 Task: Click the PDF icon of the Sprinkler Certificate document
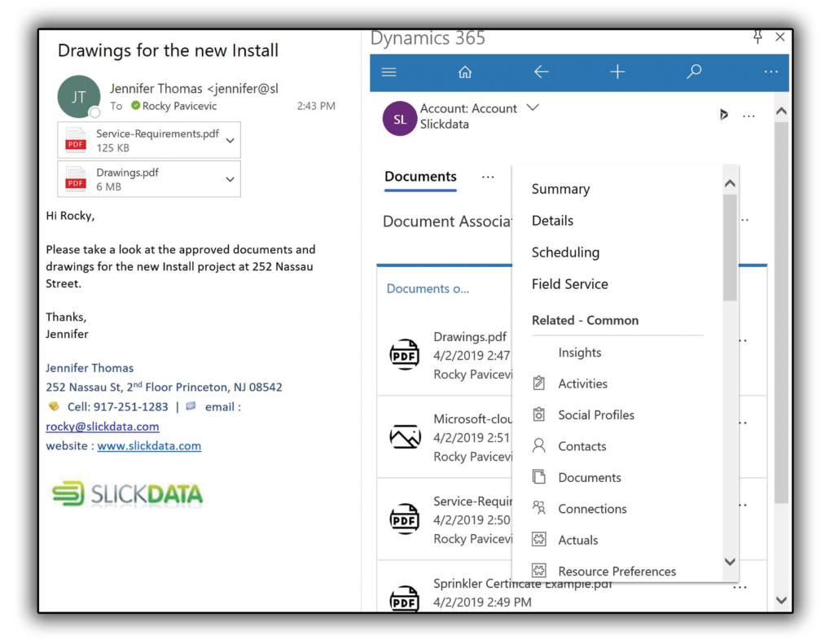point(405,598)
